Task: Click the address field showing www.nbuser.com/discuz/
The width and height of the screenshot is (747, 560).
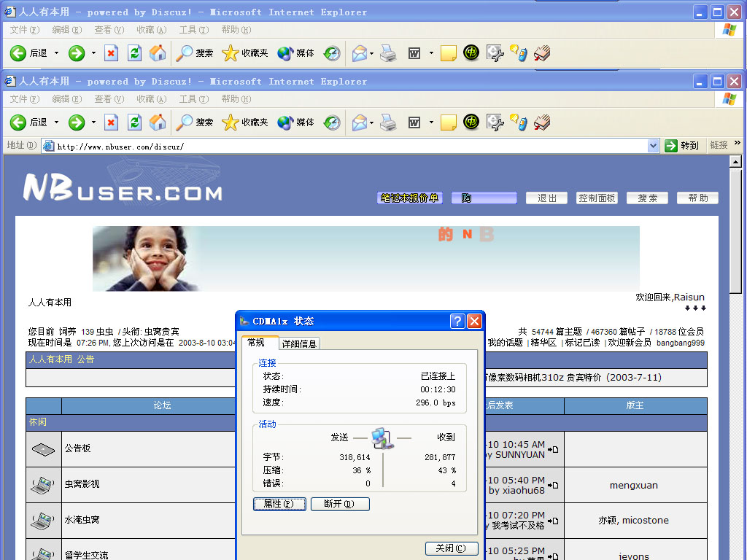Action: (344, 146)
